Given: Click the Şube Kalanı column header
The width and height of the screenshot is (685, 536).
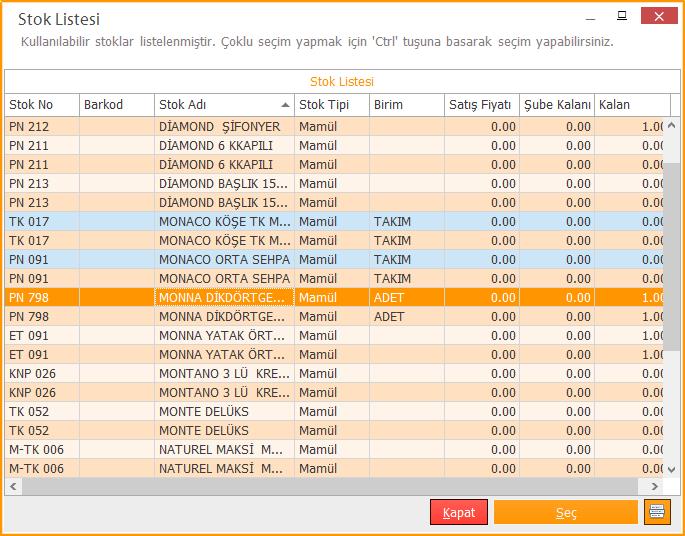Looking at the screenshot, I should coord(556,105).
